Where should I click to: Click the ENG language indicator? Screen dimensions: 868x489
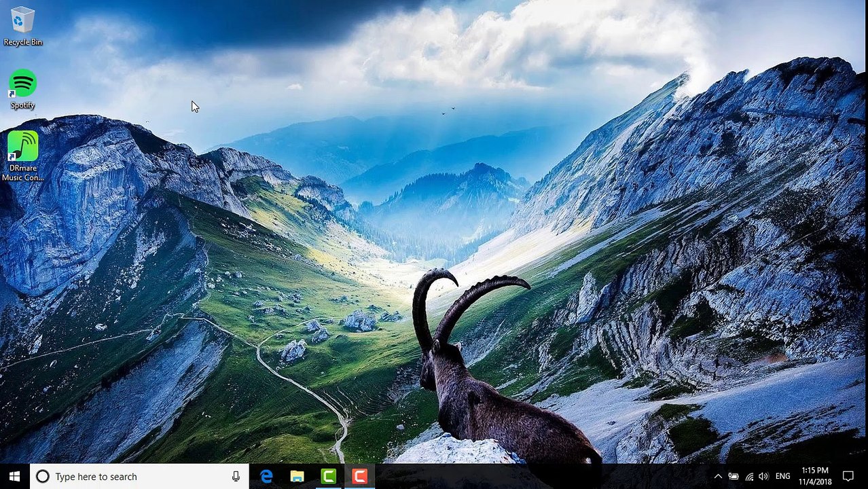pos(782,477)
